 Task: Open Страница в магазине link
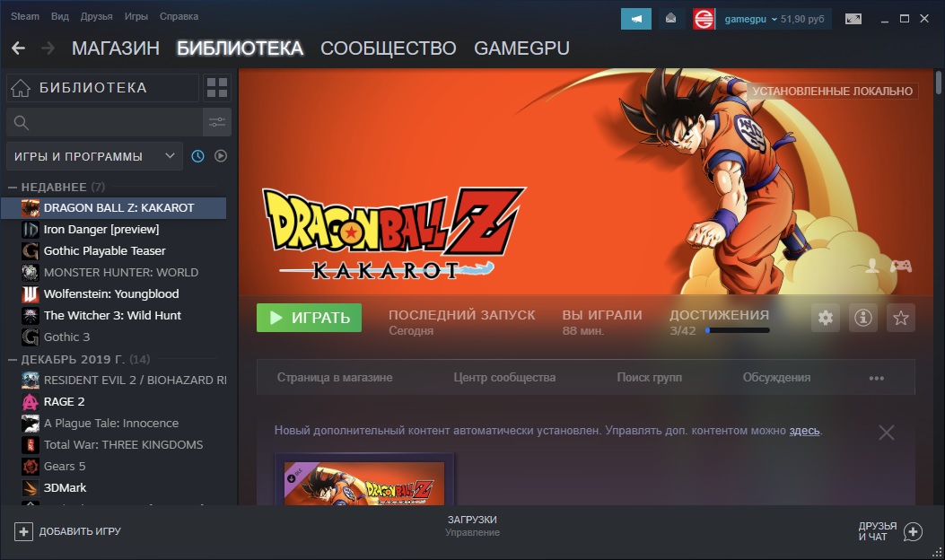point(335,377)
